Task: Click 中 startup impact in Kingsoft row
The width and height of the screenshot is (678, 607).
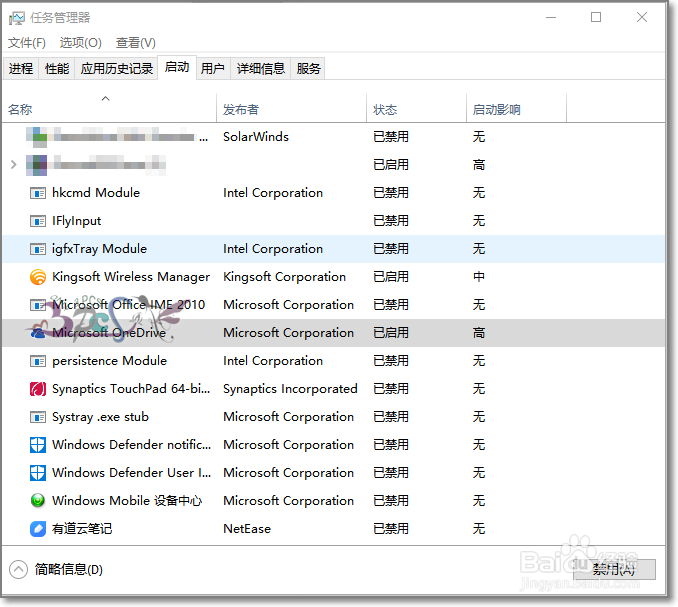Action: click(x=479, y=277)
